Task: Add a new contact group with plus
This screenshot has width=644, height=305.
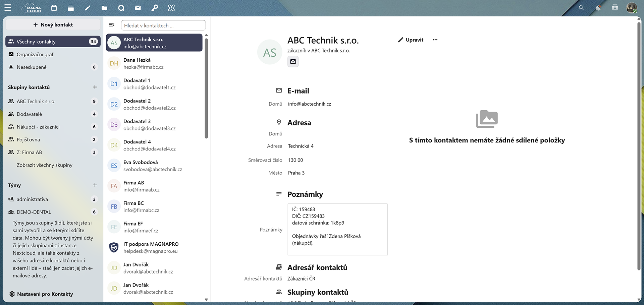Action: click(x=95, y=87)
